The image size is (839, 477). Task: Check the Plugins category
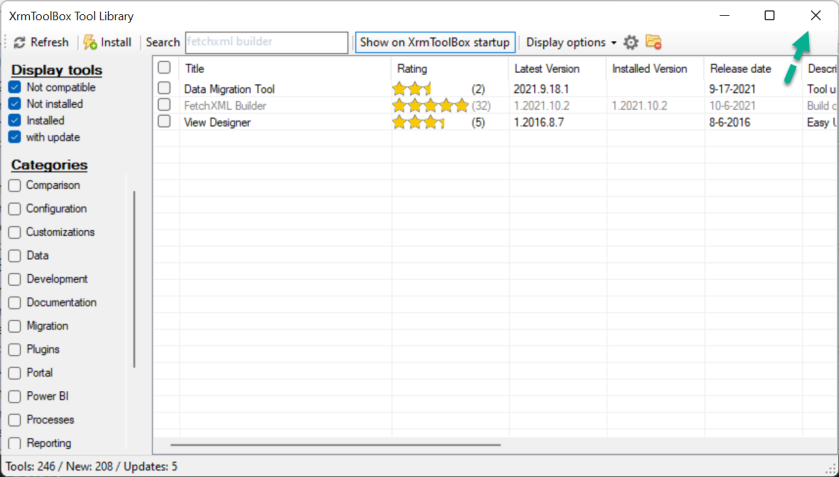(15, 350)
